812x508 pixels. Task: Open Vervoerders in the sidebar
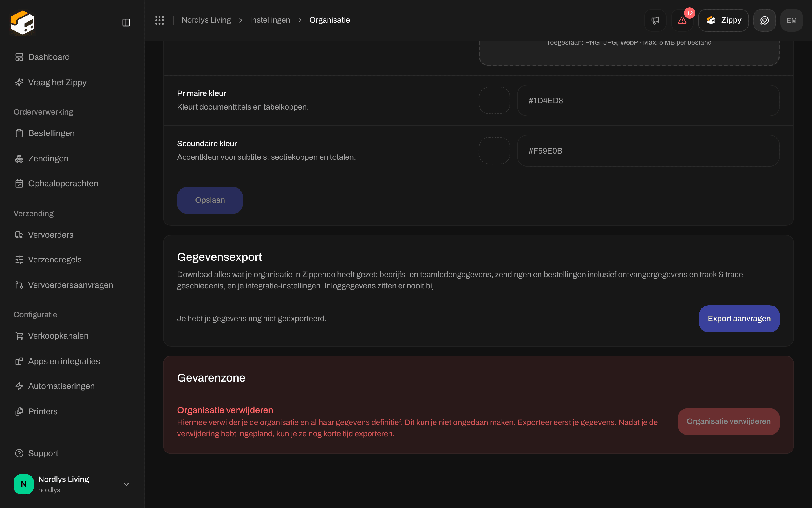(72, 235)
